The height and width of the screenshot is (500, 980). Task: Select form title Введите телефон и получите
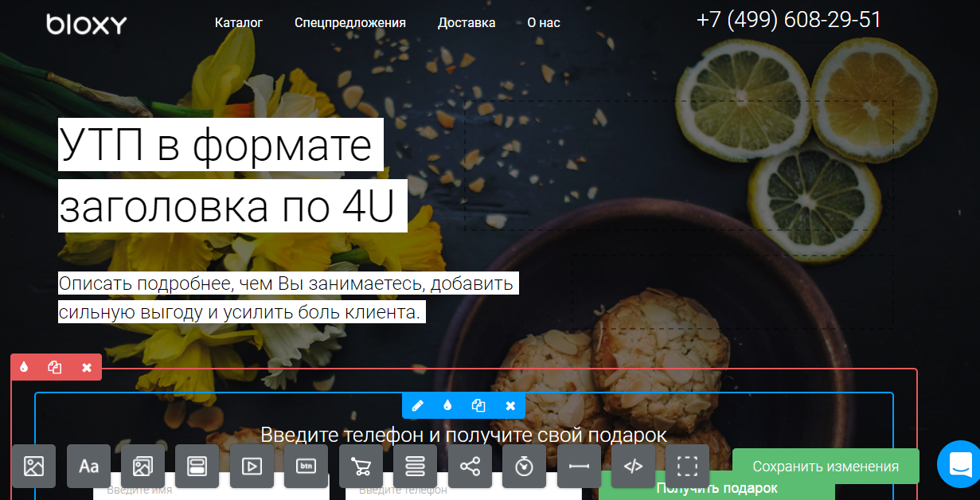pos(463,435)
